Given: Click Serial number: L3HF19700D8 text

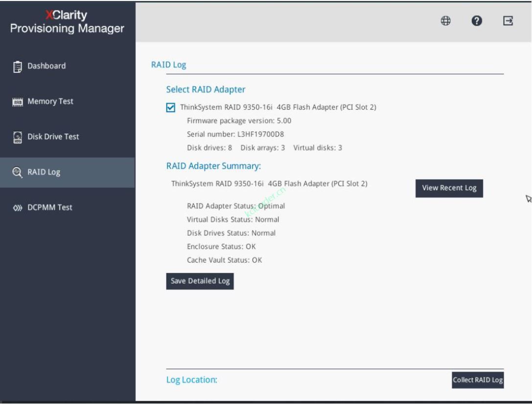Looking at the screenshot, I should 235,134.
